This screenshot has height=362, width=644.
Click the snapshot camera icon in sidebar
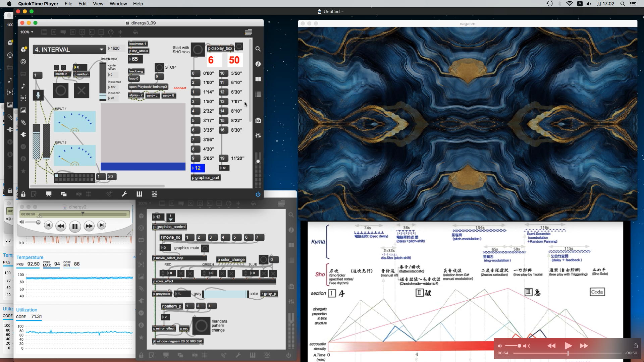[x=258, y=121]
